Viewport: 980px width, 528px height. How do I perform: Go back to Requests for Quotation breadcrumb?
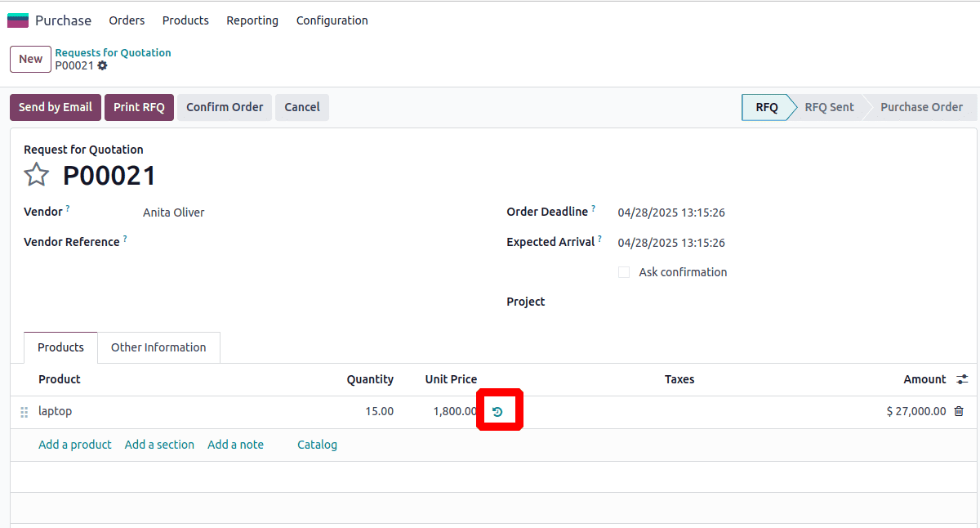114,52
